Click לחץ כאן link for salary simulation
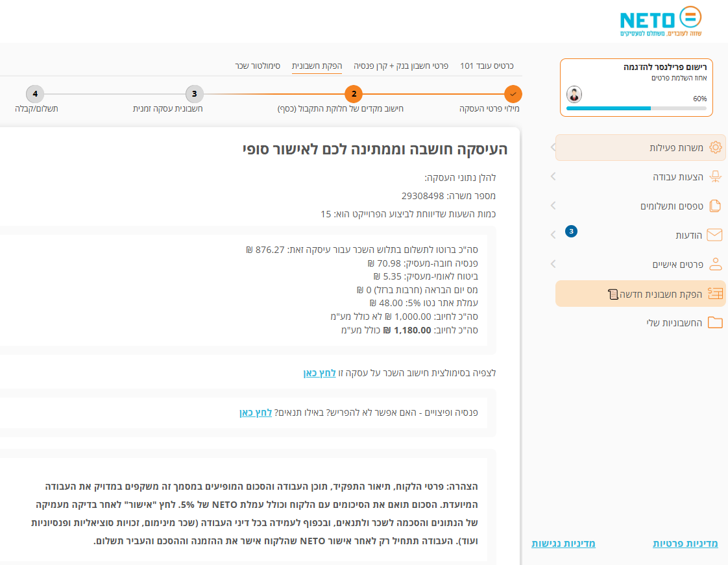 [319, 373]
